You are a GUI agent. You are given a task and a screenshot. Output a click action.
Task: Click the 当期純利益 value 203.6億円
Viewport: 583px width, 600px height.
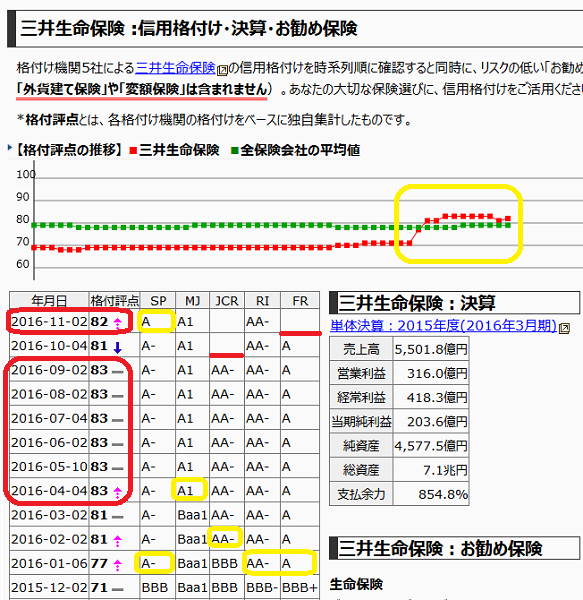pos(437,422)
